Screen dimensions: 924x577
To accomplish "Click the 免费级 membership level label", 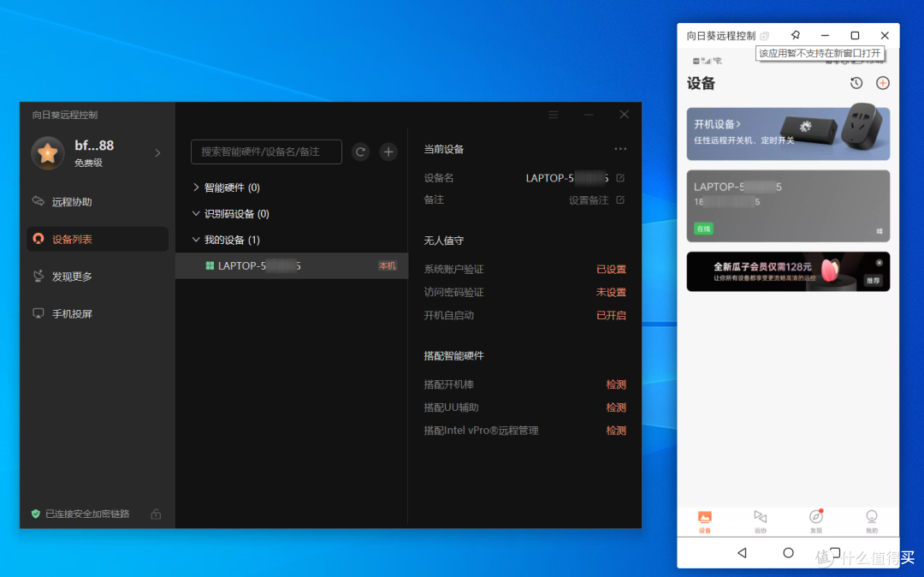I will coord(88,164).
